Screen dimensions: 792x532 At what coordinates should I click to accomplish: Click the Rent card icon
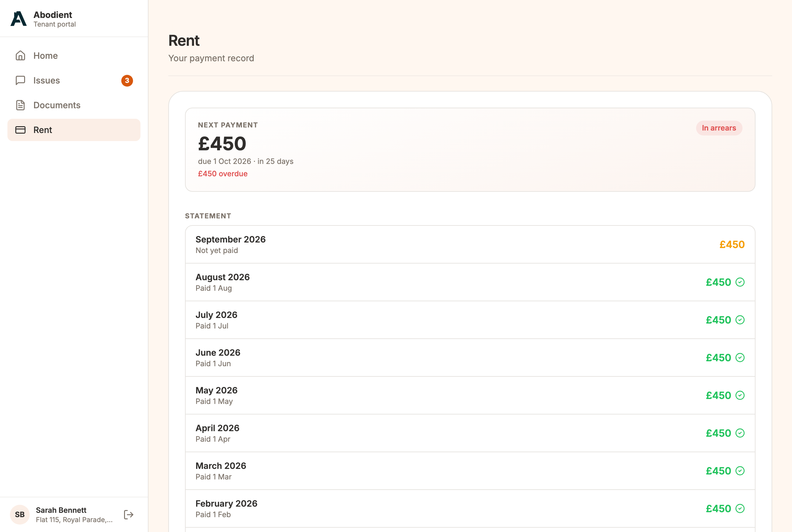tap(20, 130)
